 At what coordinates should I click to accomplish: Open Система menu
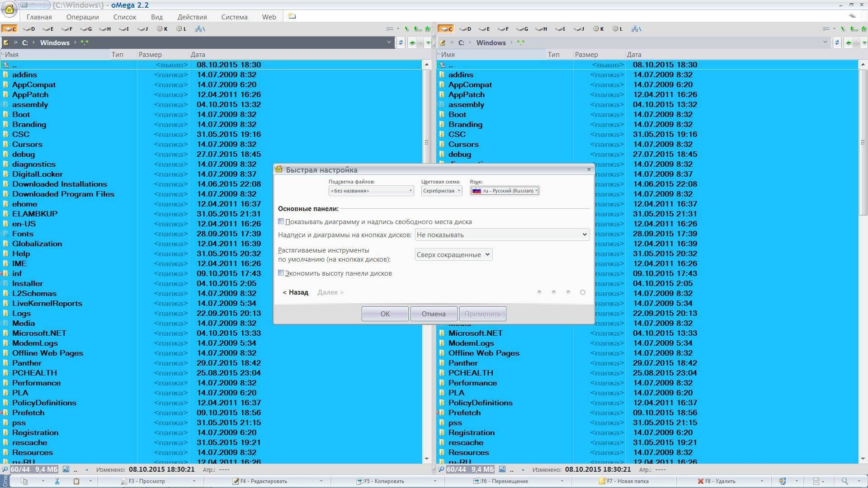coord(234,17)
